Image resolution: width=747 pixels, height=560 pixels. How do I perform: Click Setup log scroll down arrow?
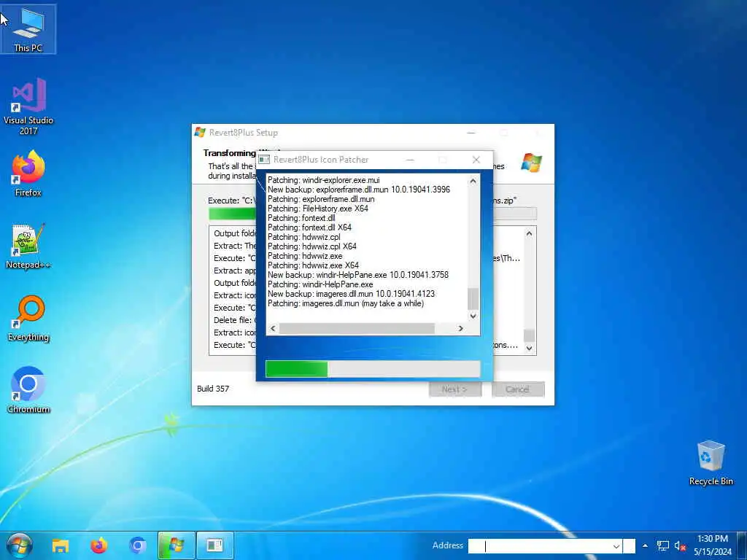click(529, 348)
